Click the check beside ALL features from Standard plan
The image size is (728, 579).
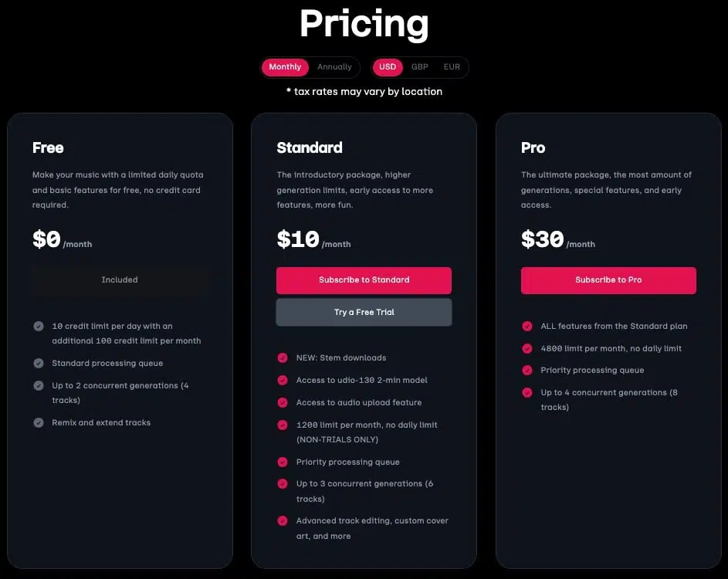pos(527,326)
